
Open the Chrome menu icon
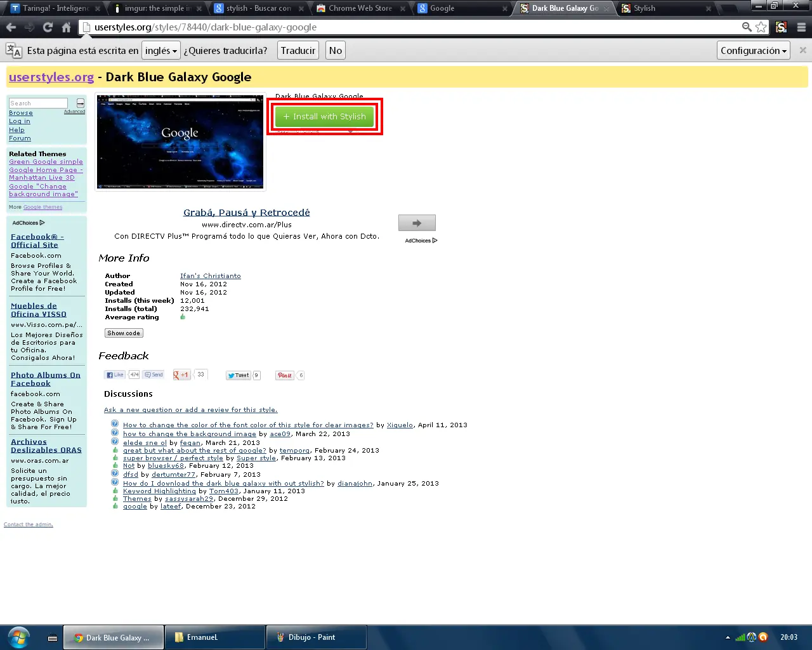(801, 27)
